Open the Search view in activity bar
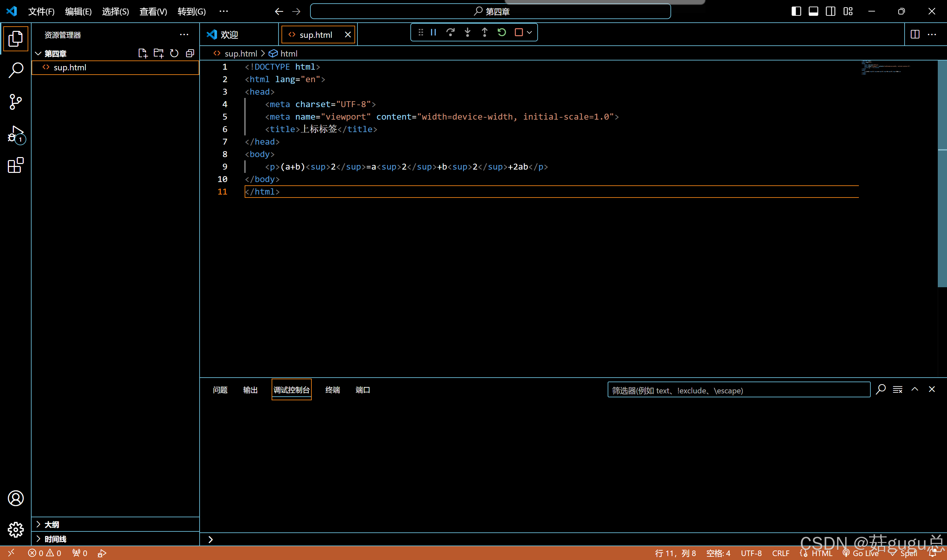 [x=15, y=70]
